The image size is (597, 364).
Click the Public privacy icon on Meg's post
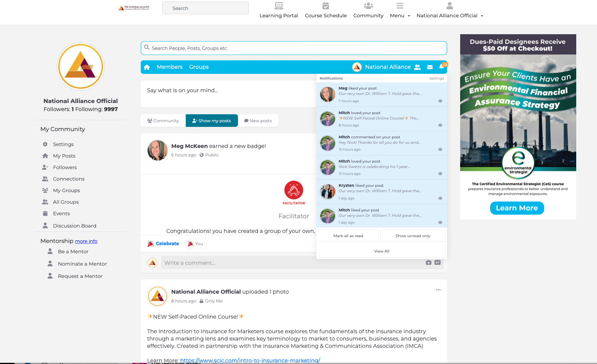coord(201,155)
